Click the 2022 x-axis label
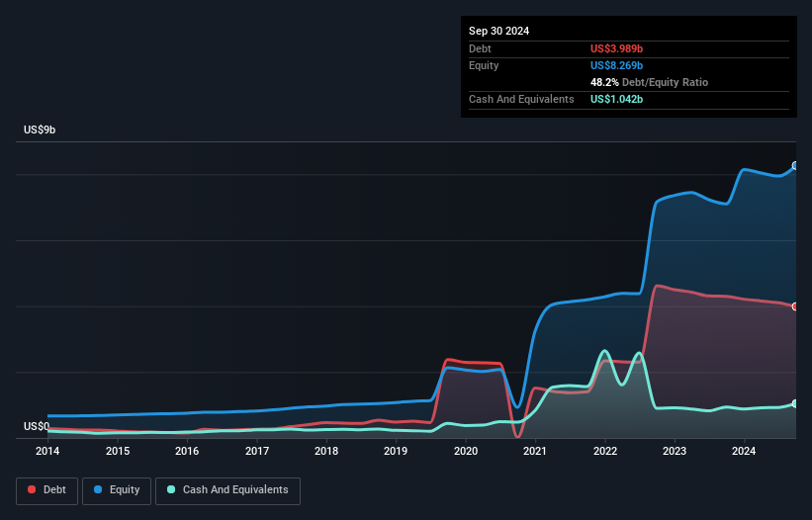The height and width of the screenshot is (520, 812). tap(605, 451)
